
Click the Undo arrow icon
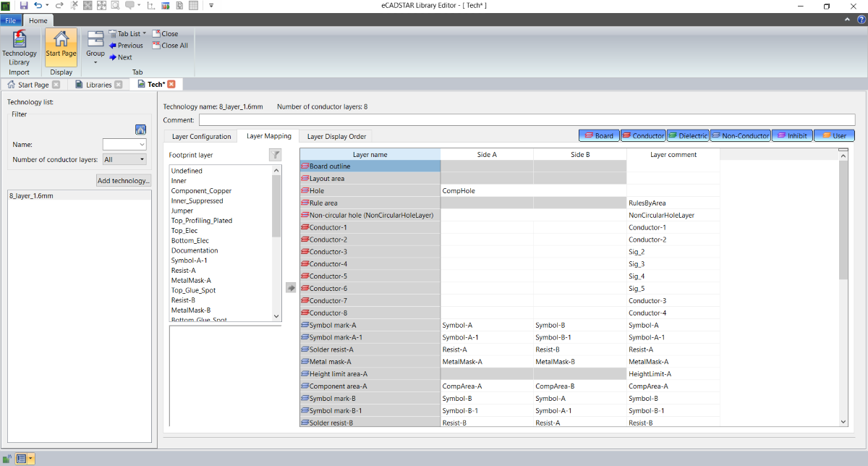(37, 6)
